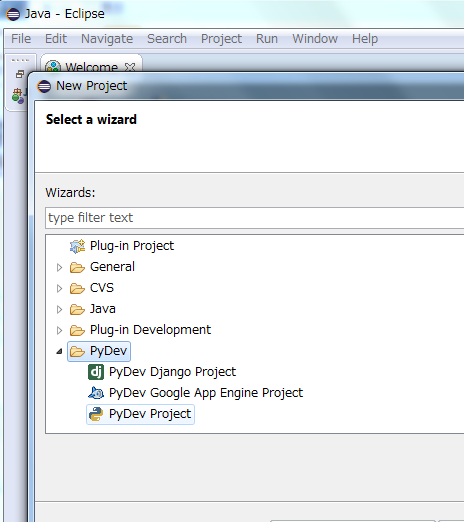
Task: Select the PyDev tree row
Action: pyautogui.click(x=99, y=351)
